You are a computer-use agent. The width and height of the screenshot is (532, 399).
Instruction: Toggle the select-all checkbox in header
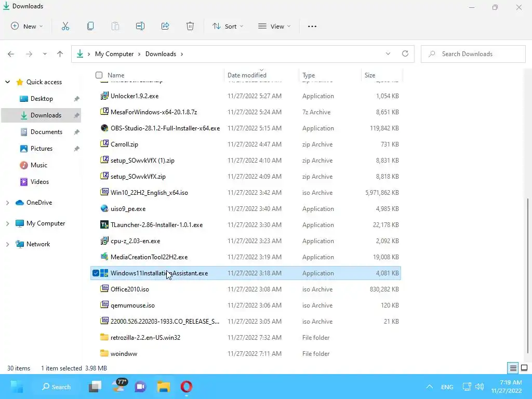coord(99,75)
